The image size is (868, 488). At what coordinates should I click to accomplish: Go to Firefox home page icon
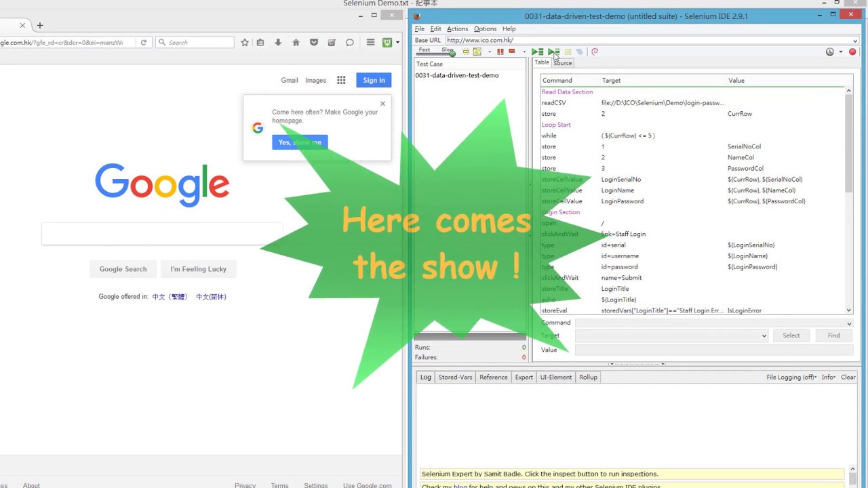(x=296, y=42)
